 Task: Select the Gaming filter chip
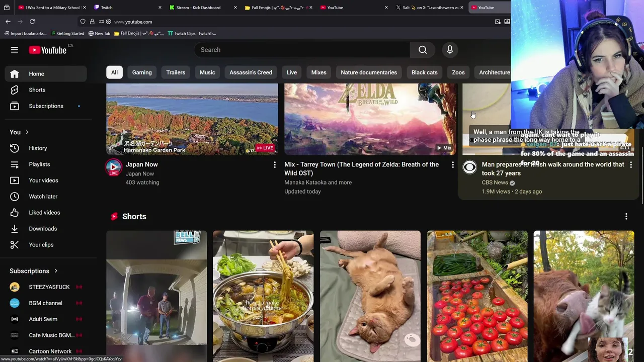click(142, 72)
